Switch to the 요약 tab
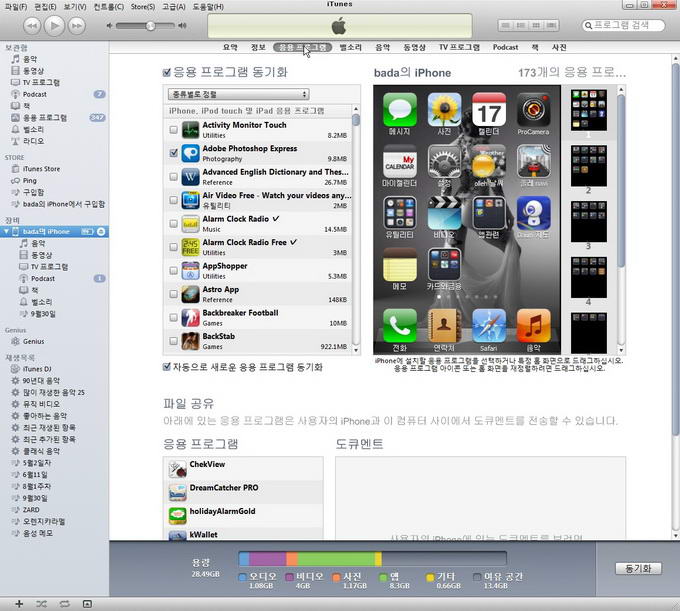680x611 pixels. [230, 47]
